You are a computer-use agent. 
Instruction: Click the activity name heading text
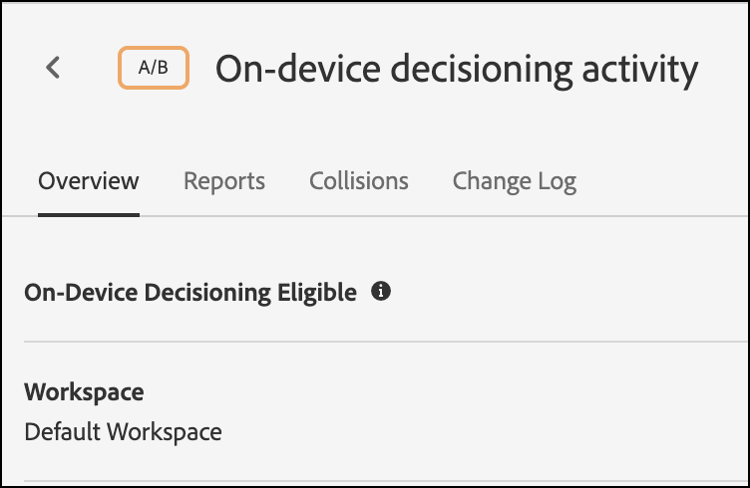click(x=456, y=68)
